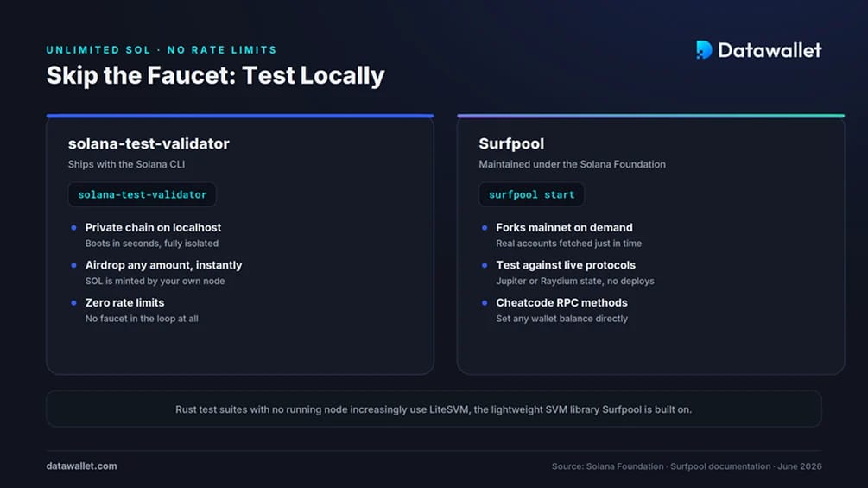Click the bullet dot beside Airdrop any amount

point(73,265)
